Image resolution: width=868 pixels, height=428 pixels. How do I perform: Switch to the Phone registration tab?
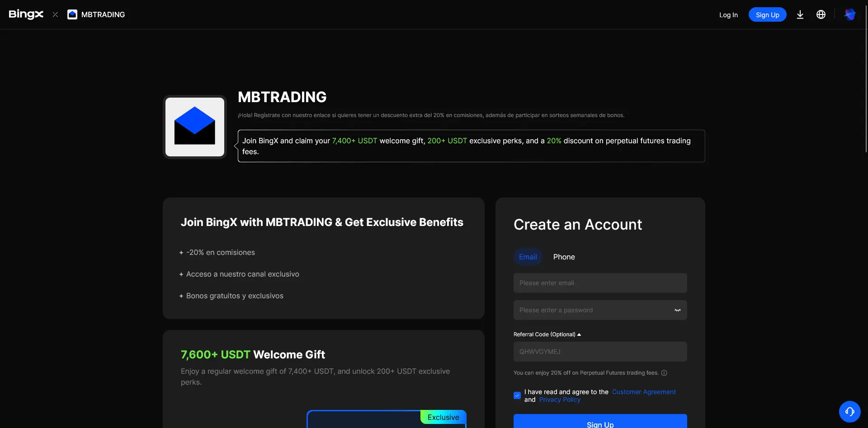(564, 257)
